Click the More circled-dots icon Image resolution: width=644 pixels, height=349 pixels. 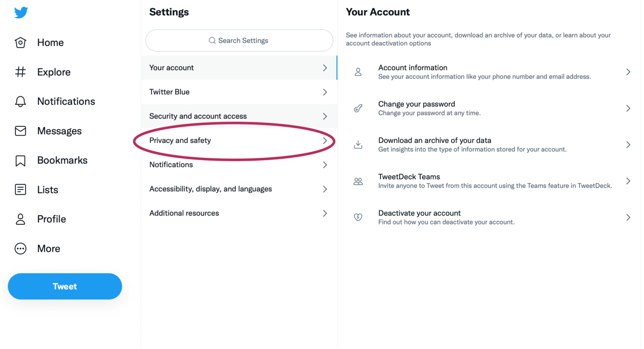click(x=21, y=249)
